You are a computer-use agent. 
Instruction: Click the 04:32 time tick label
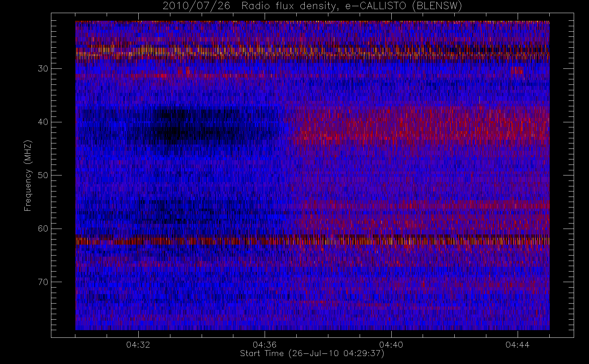[x=138, y=345]
